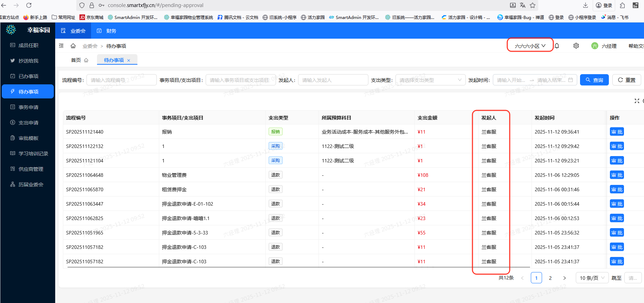
Task: Open browser extensions puzzle icon
Action: [623, 5]
